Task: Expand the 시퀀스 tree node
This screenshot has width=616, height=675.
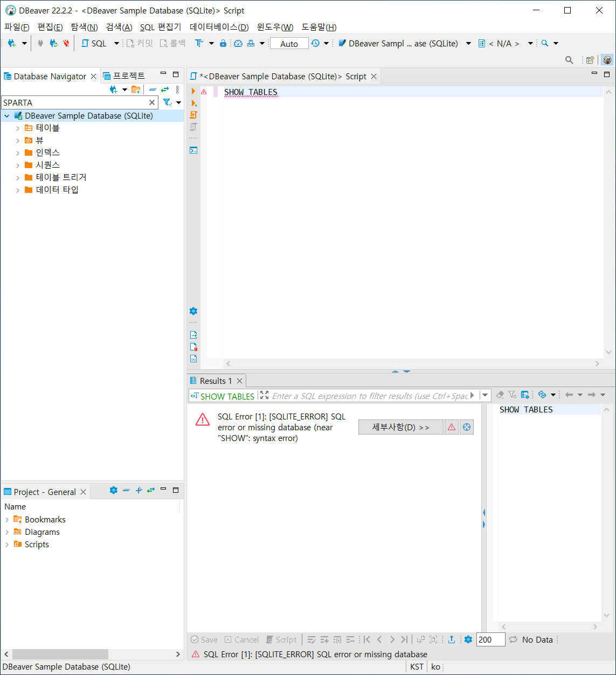Action: click(x=18, y=166)
